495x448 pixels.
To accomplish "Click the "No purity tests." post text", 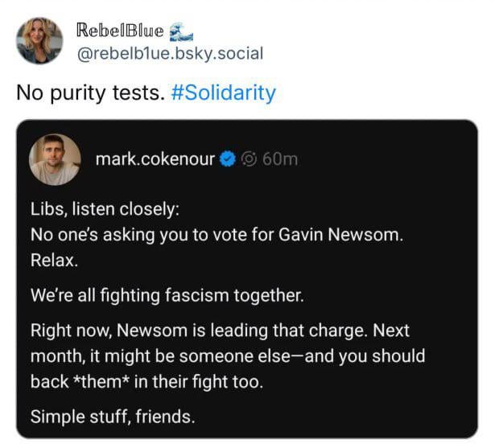I will click(x=90, y=92).
